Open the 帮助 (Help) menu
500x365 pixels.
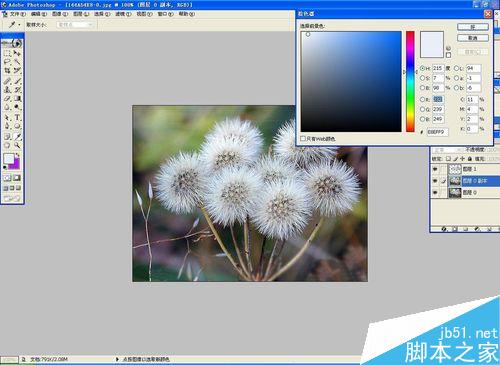tap(187, 14)
